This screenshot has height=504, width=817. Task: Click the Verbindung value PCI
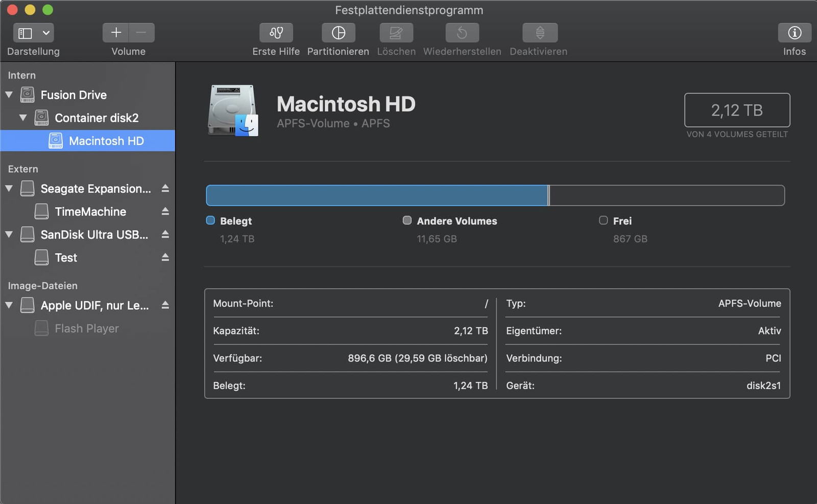click(x=773, y=358)
